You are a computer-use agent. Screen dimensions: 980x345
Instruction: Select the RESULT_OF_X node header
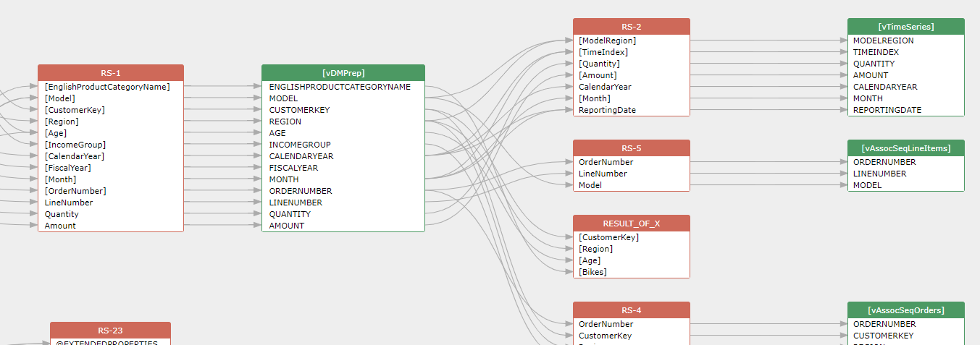pos(631,223)
